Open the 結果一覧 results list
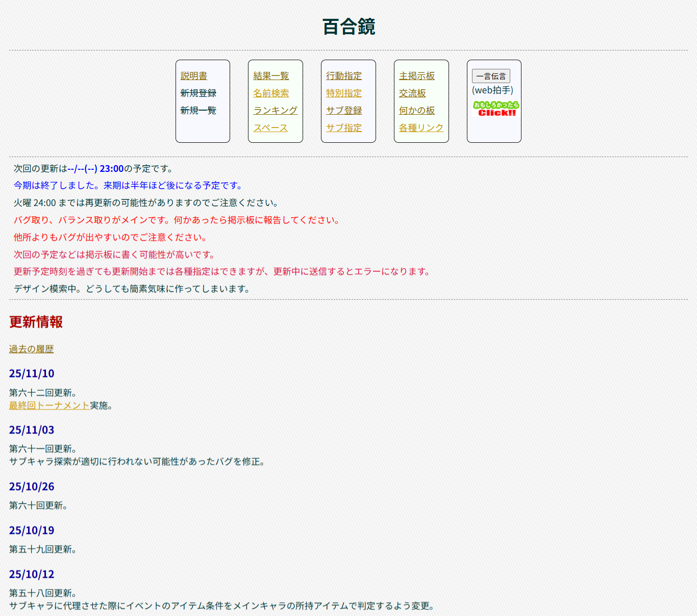The height and width of the screenshot is (616, 697). pos(271,76)
